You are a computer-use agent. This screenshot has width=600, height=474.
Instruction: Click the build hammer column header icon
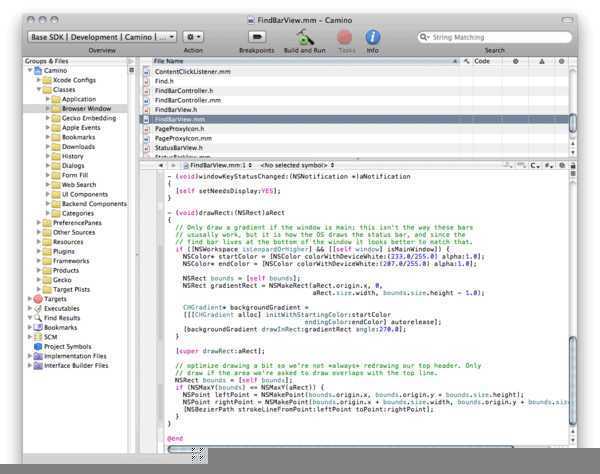(x=466, y=61)
